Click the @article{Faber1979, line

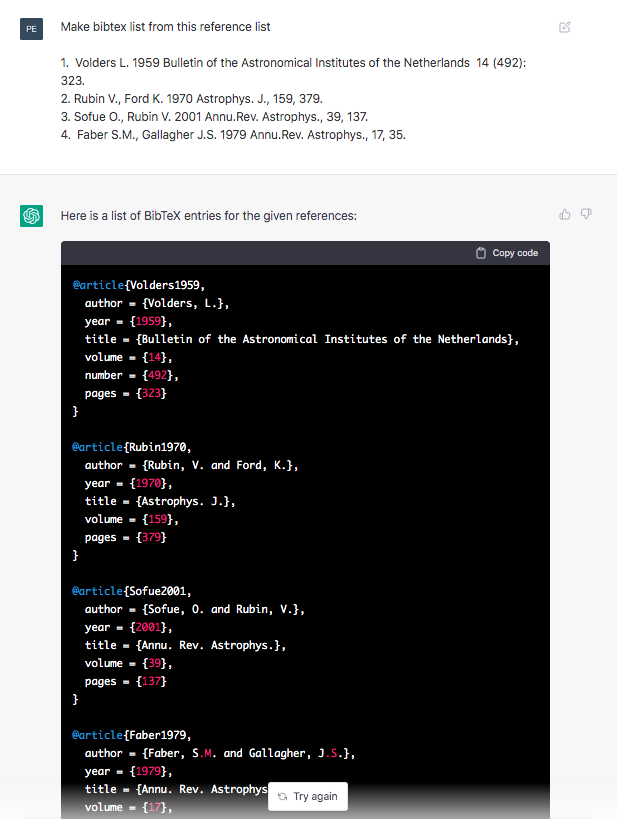tap(132, 735)
